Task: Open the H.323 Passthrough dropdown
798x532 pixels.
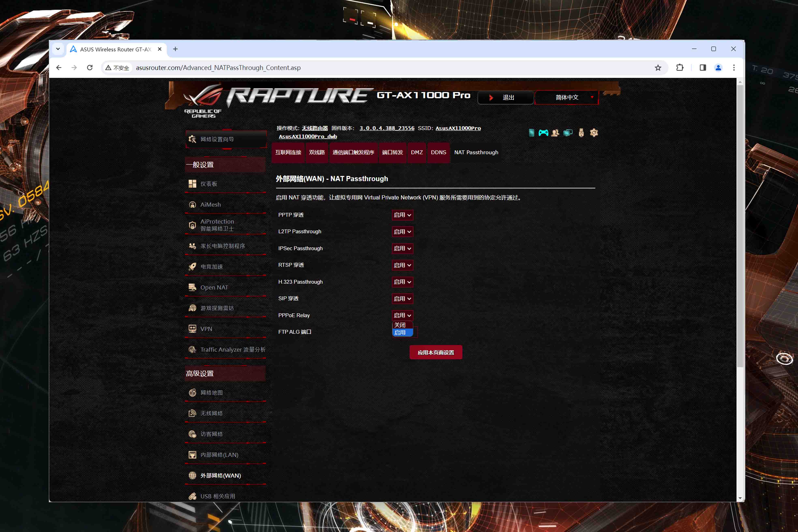Action: 402,282
